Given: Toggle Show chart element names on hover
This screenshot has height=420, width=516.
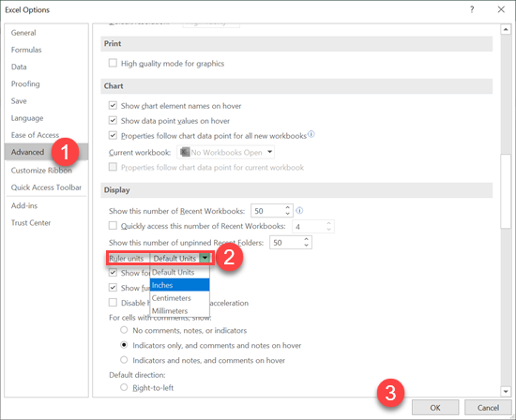Looking at the screenshot, I should pyautogui.click(x=113, y=106).
